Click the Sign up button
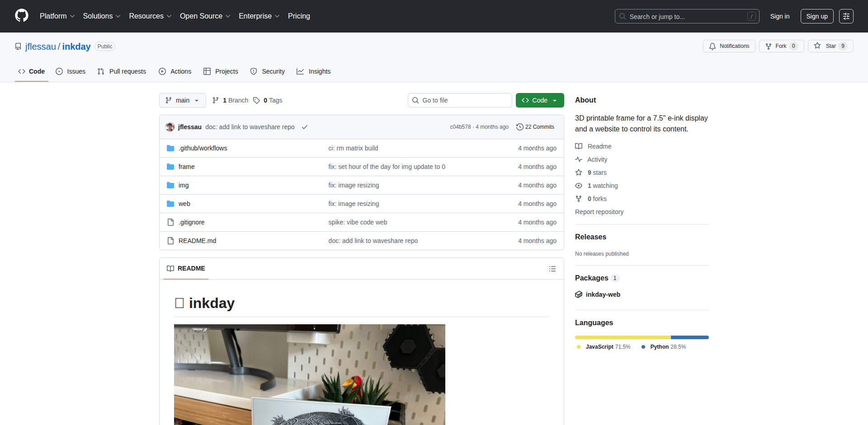 point(817,16)
